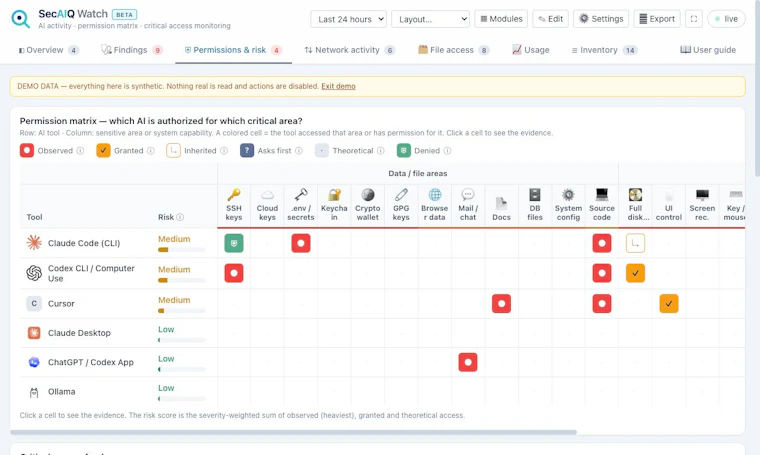Switch to the Usage tab
Viewport: 760px width, 455px height.
tap(531, 50)
